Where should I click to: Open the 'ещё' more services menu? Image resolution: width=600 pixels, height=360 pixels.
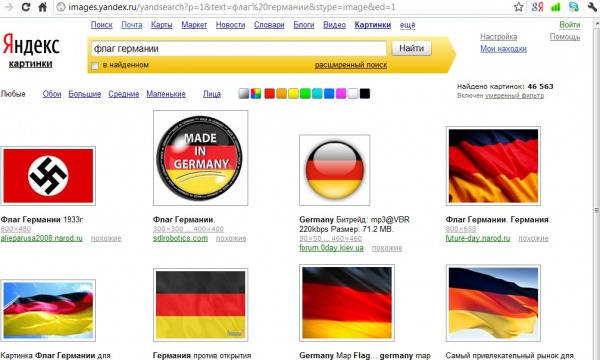[408, 25]
